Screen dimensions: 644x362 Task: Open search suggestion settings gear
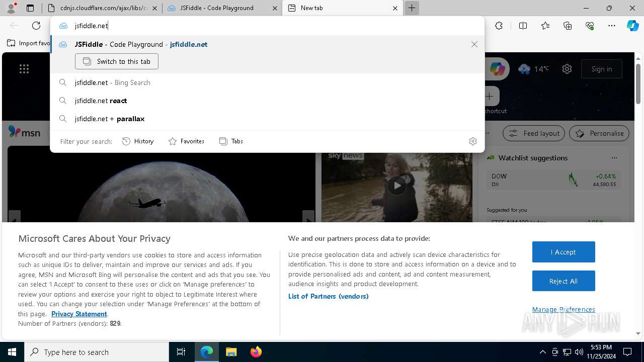tap(473, 141)
